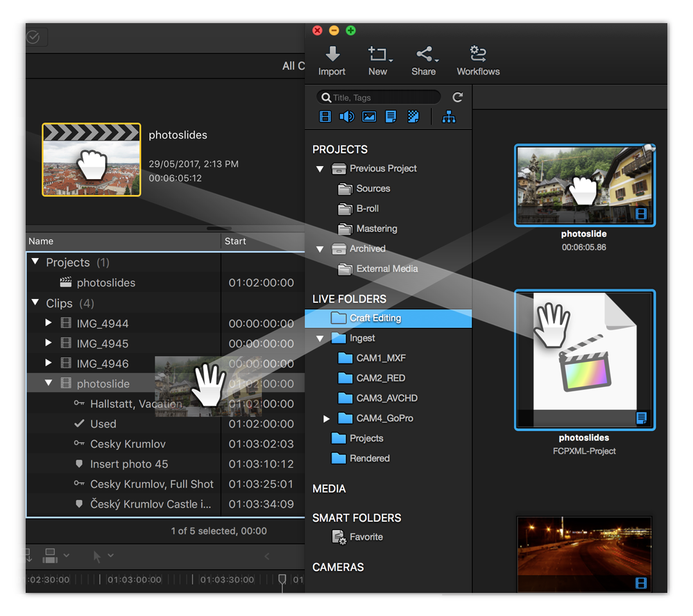Toggle the graphics media filter
The image size is (693, 616).
[413, 116]
